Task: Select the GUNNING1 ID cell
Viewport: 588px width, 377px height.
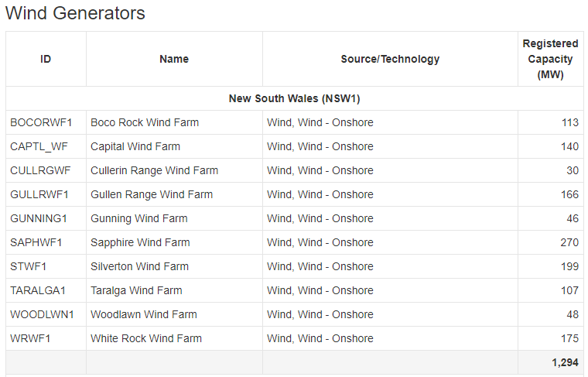Action: (x=39, y=218)
